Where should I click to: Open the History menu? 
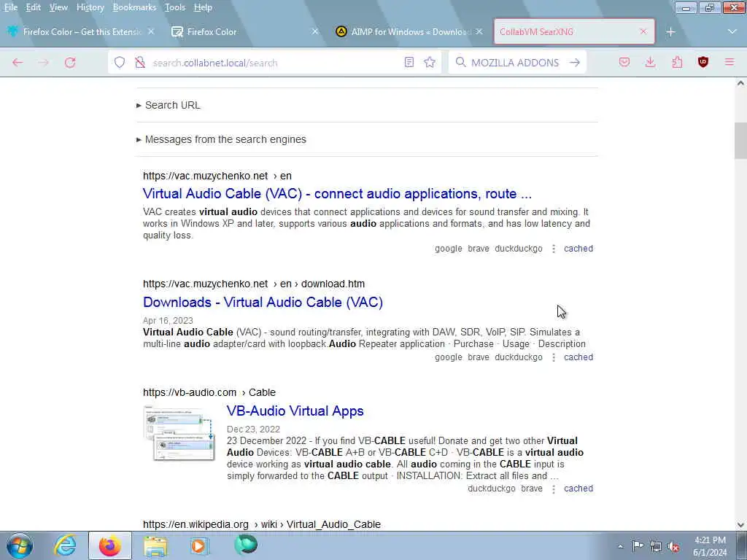(90, 7)
